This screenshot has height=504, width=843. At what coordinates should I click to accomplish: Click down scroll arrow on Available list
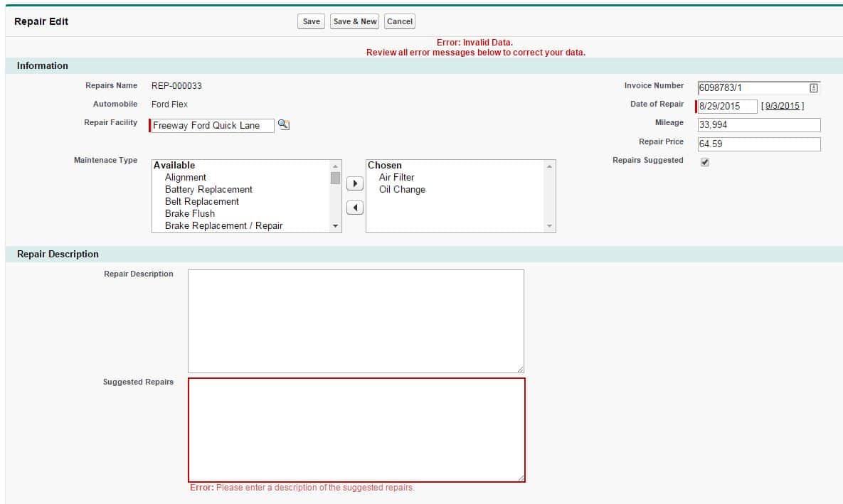click(334, 225)
